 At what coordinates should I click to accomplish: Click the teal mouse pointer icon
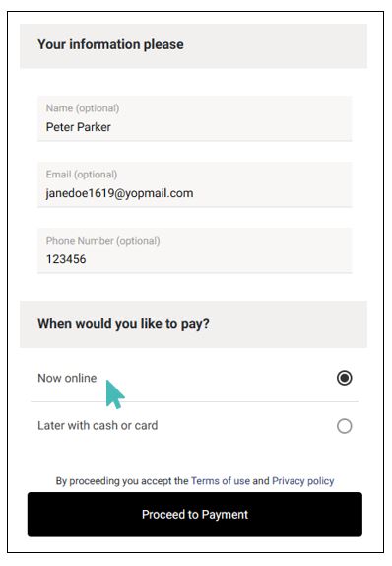(x=114, y=394)
